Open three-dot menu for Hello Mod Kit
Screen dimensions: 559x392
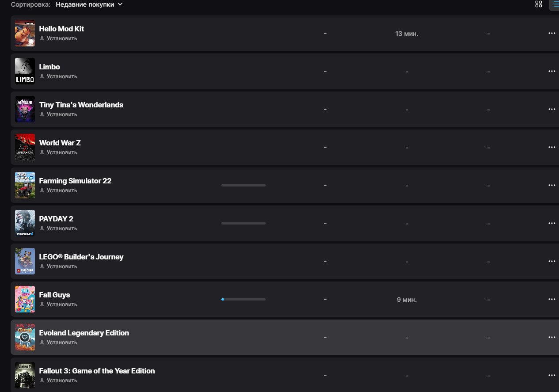(x=551, y=33)
